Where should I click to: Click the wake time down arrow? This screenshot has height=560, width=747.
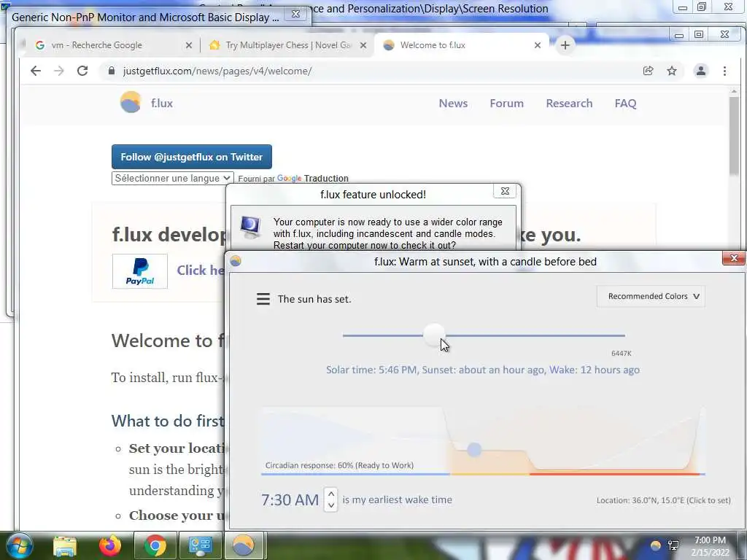click(331, 506)
